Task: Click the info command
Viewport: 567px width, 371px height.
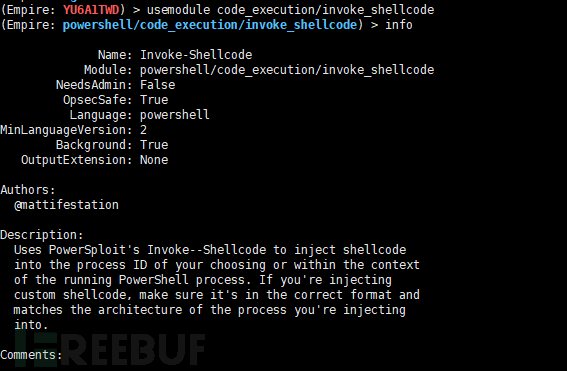Action: coord(398,25)
